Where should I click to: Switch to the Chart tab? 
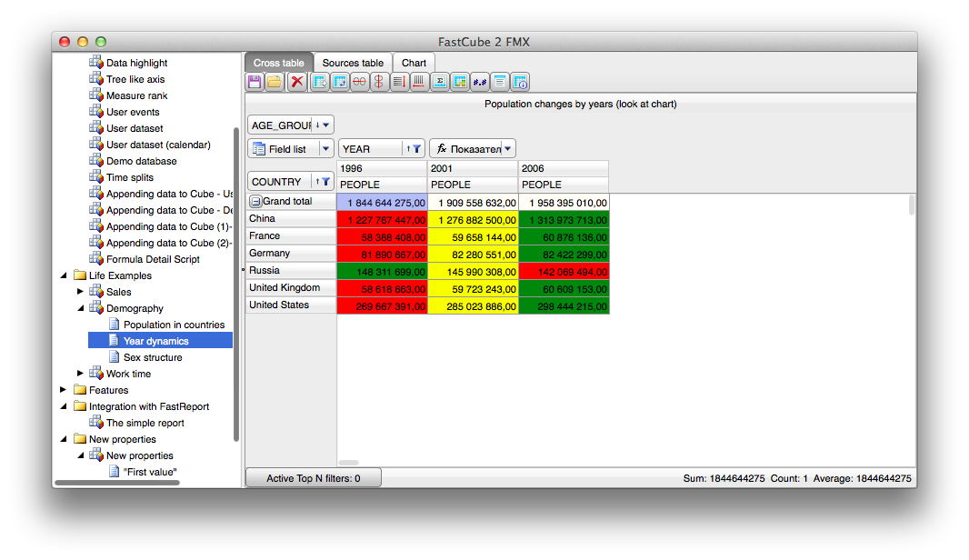(414, 63)
